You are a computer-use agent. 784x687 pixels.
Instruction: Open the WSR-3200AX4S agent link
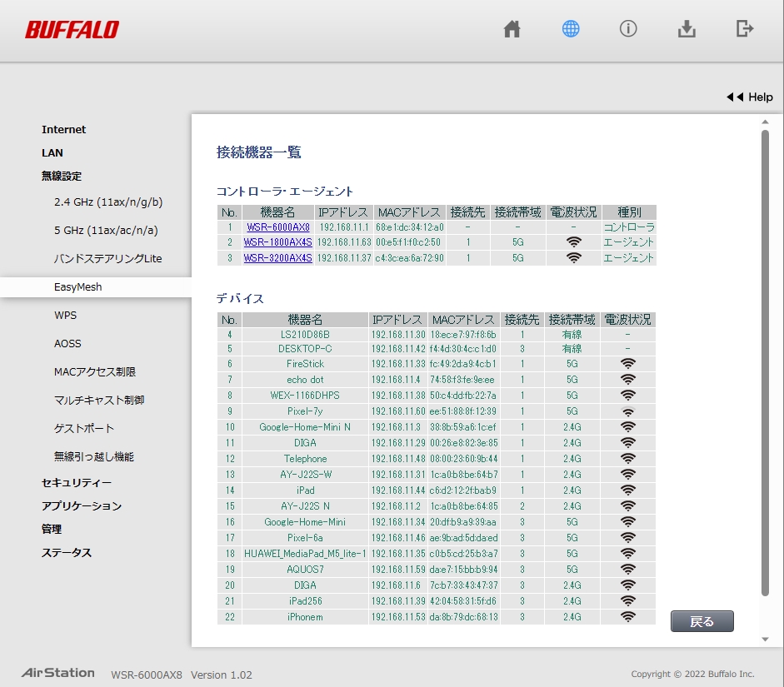click(x=278, y=257)
